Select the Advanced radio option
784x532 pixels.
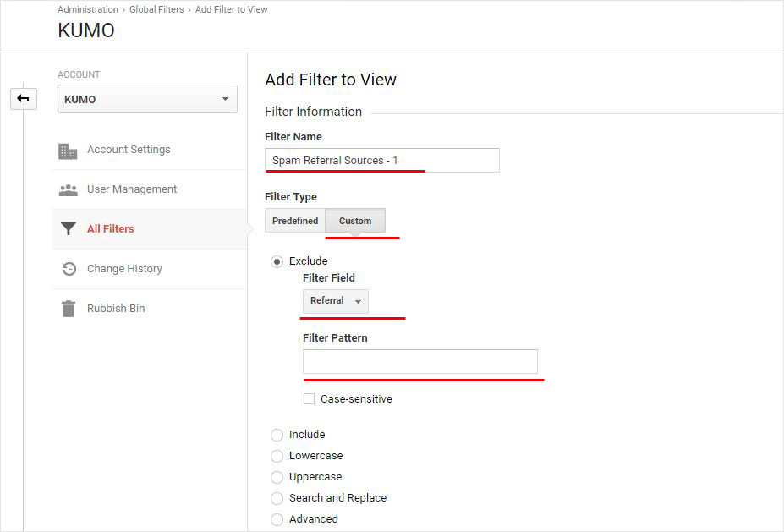(x=277, y=519)
